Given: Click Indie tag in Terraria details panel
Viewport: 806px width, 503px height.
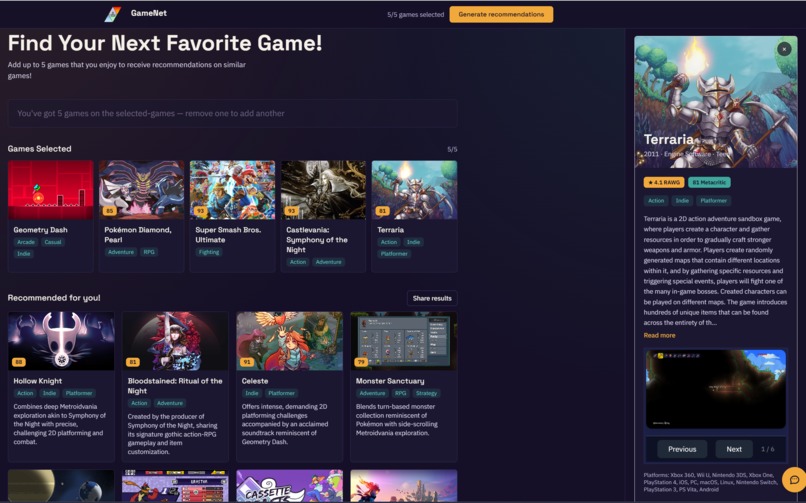Looking at the screenshot, I should 682,200.
